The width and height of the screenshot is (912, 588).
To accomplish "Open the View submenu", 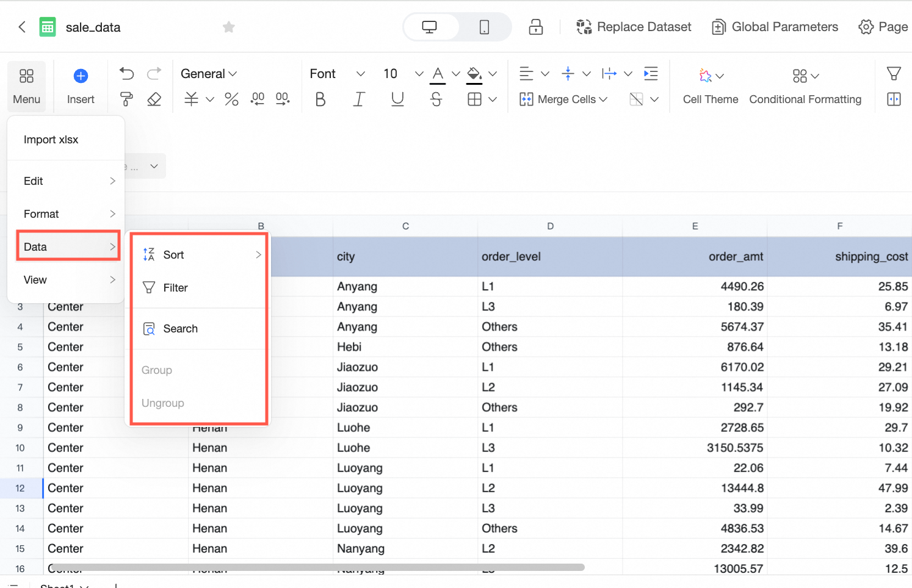I will [x=66, y=280].
